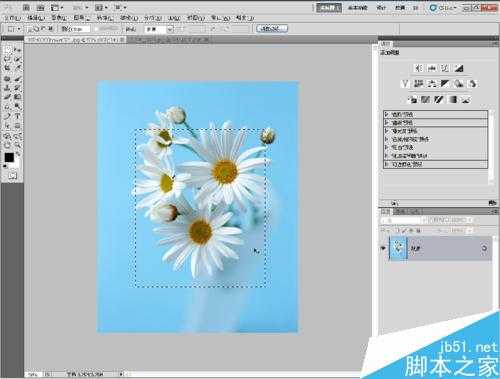Add a Vibrance adjustment
The height and width of the screenshot is (379, 500).
click(405, 84)
